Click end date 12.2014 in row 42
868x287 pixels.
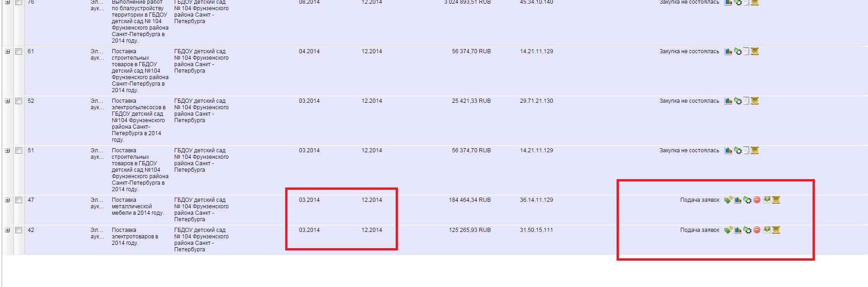(x=372, y=230)
